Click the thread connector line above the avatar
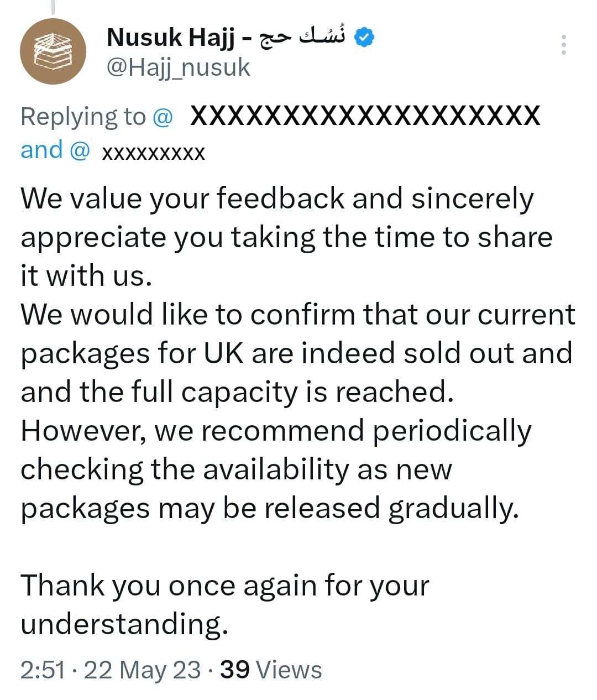This screenshot has height=700, width=597. [x=54, y=7]
